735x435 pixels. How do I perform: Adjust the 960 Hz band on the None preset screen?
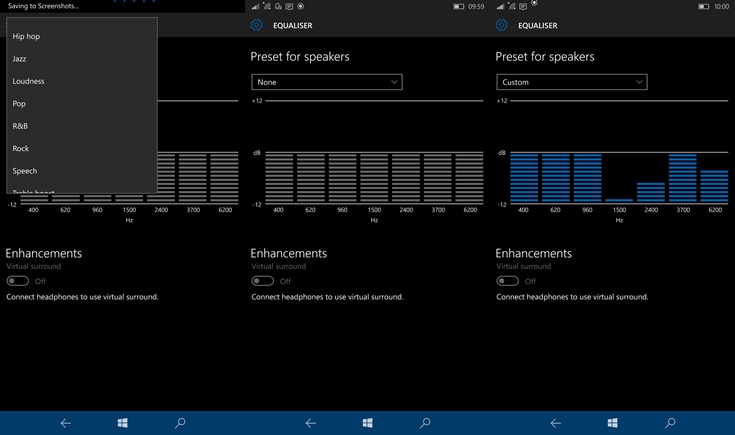(x=343, y=178)
